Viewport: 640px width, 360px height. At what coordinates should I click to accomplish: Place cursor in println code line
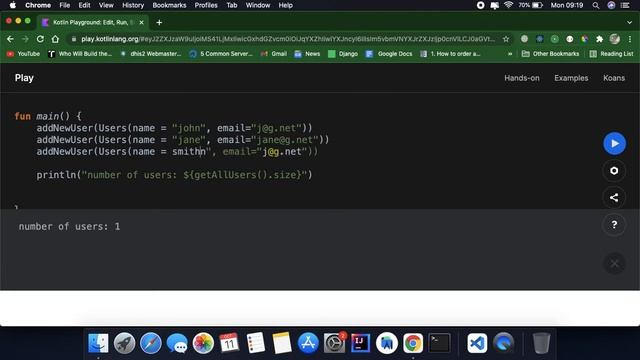(174, 175)
